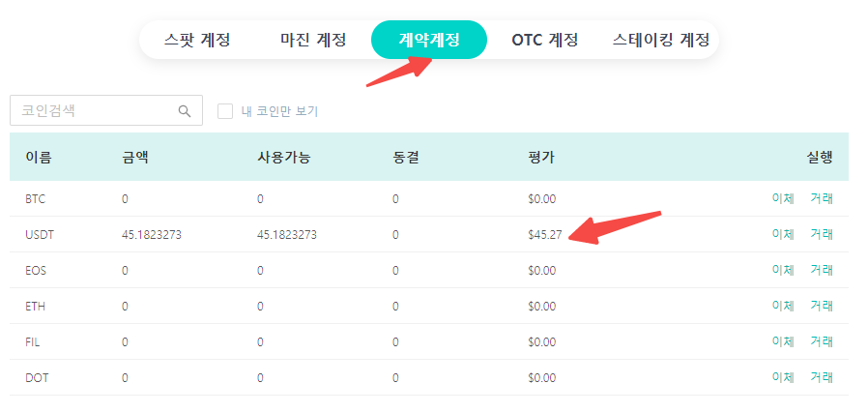Click 이체 link for ETH

[x=783, y=306]
